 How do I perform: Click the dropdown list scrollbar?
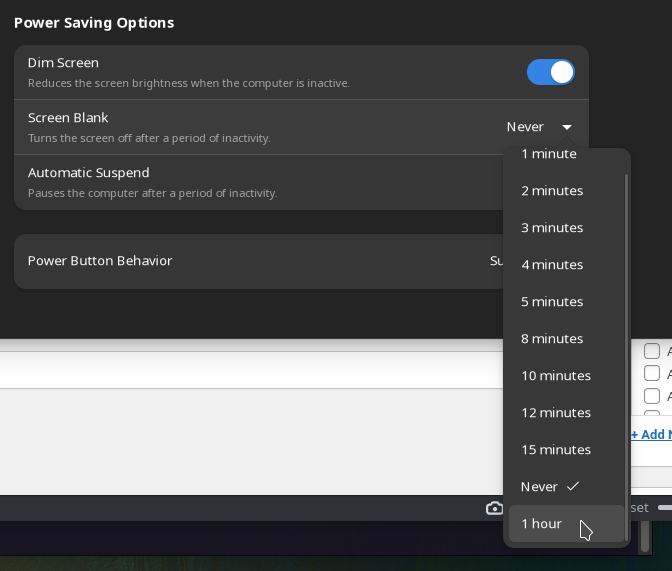coord(627,357)
